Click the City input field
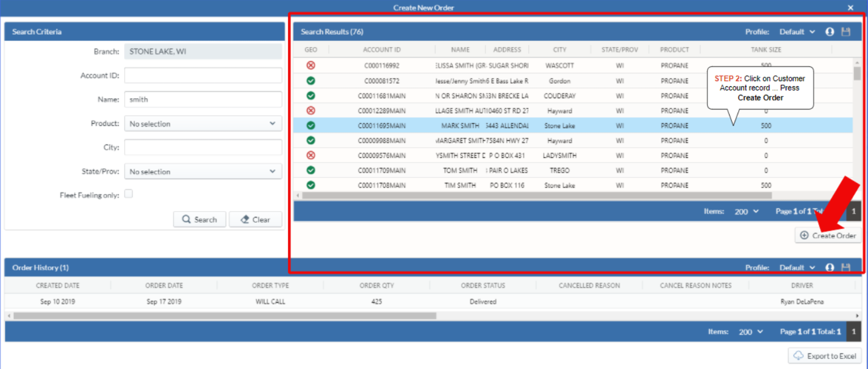The image size is (868, 369). click(203, 147)
